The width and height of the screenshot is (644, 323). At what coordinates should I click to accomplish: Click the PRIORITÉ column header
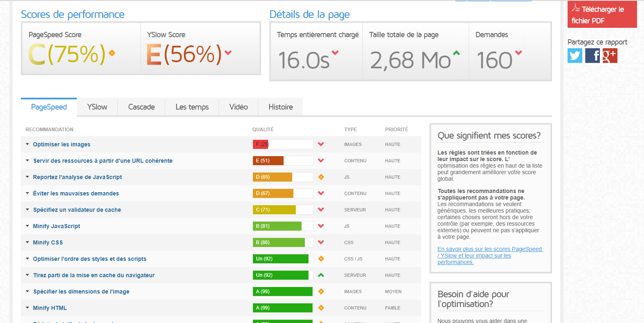coord(397,130)
